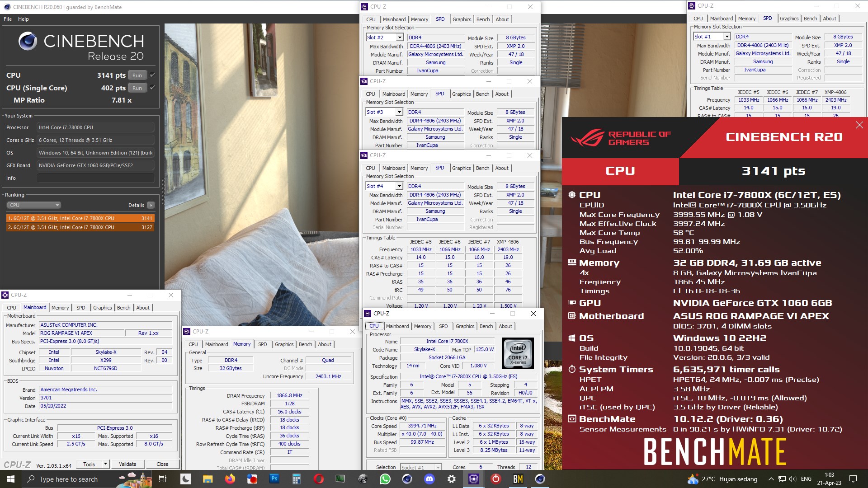The height and width of the screenshot is (488, 868).
Task: Open the Cinema 4D sphere icon beside WhatsApp
Action: (x=407, y=479)
